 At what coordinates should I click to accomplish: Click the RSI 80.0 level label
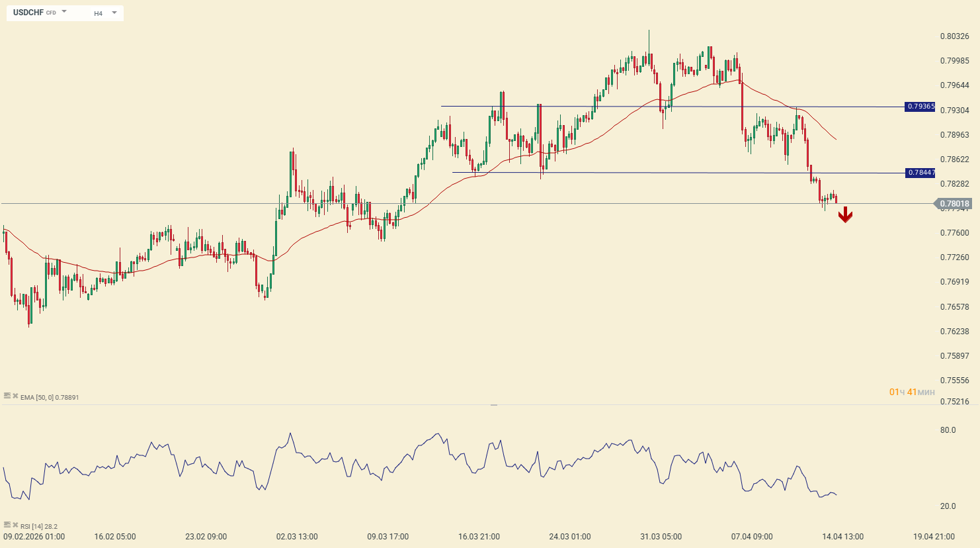tap(948, 430)
